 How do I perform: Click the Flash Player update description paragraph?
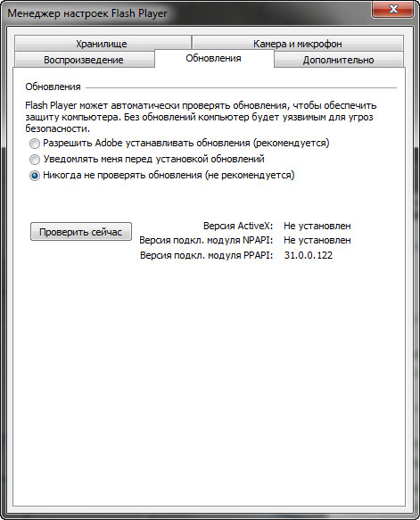tap(201, 117)
